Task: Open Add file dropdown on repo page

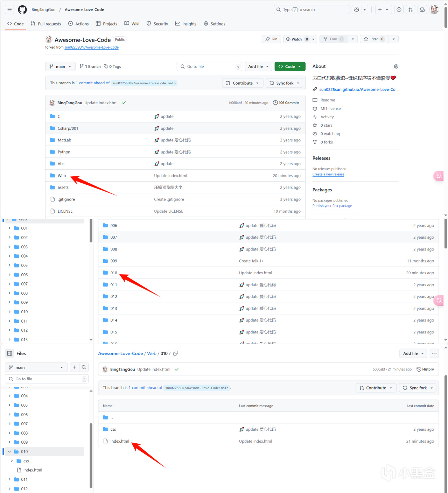Action: (x=258, y=66)
